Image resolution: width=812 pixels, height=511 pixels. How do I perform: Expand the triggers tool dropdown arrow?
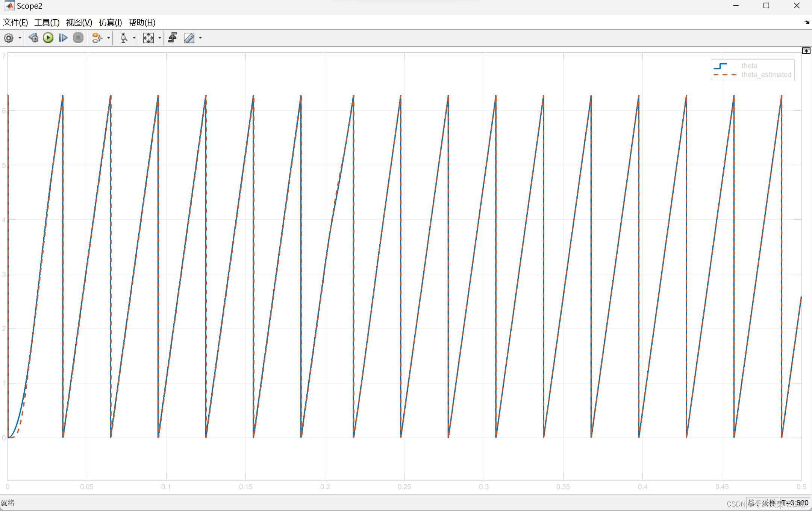(x=134, y=38)
